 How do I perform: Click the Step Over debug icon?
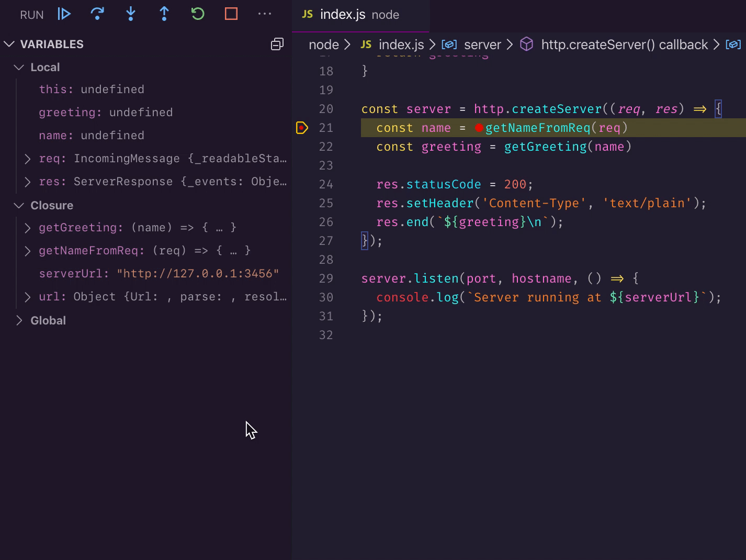coord(97,14)
